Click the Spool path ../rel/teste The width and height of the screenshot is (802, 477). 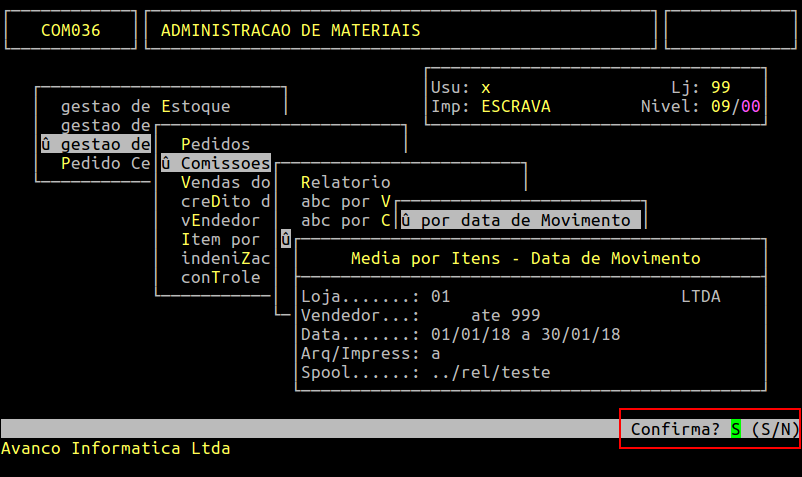(x=490, y=373)
